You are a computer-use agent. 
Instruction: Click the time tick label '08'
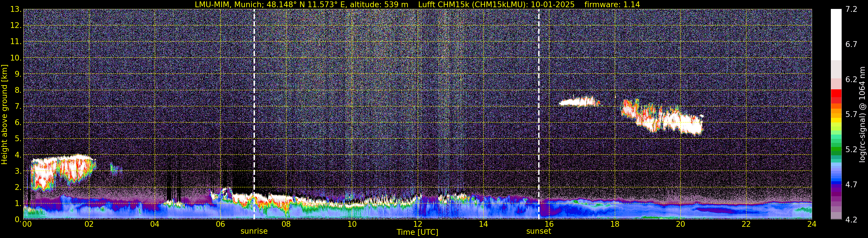pos(286,224)
